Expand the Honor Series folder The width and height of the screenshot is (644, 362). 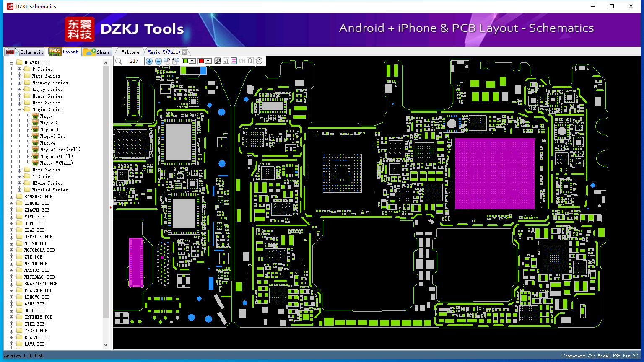[19, 96]
